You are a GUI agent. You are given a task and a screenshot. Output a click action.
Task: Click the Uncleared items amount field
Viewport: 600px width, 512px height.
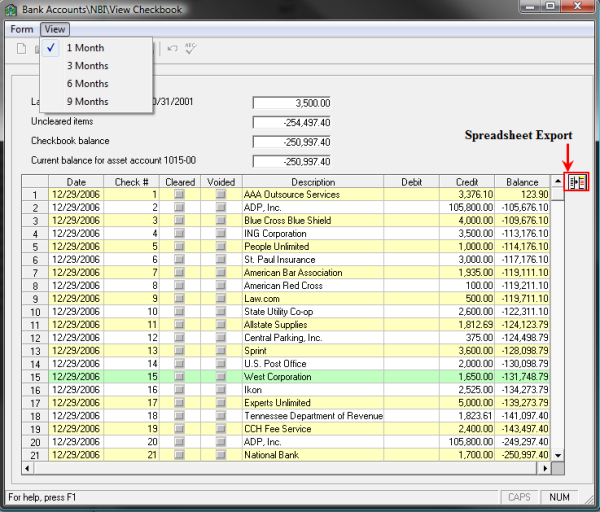[x=292, y=122]
